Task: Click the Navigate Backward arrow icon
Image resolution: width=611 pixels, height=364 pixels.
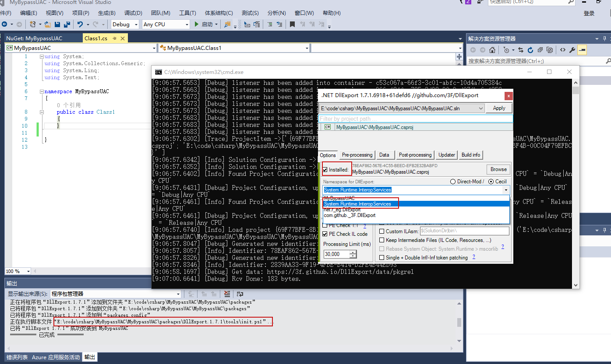Action: [x=4, y=24]
